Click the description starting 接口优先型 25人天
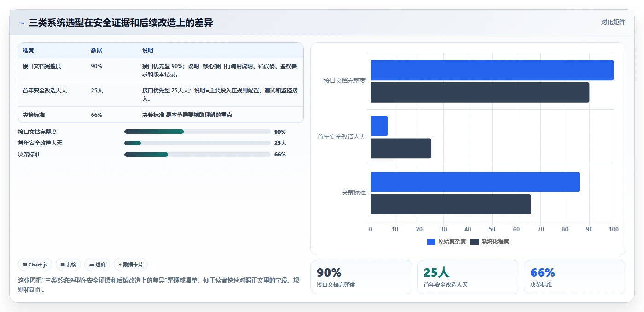 coord(220,95)
